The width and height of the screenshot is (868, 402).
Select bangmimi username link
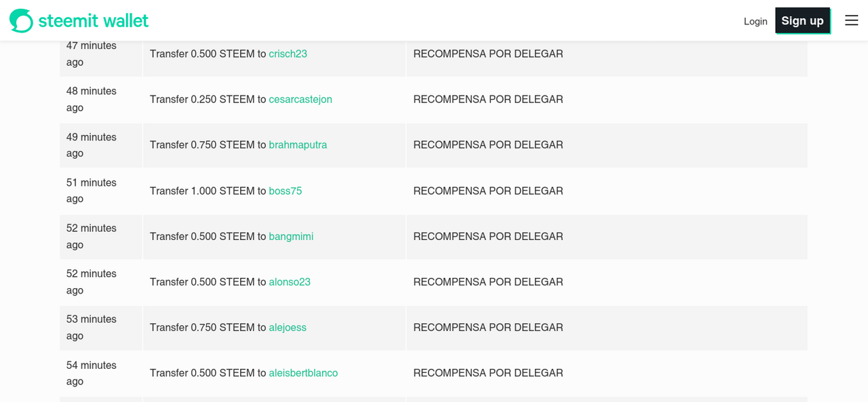(291, 236)
